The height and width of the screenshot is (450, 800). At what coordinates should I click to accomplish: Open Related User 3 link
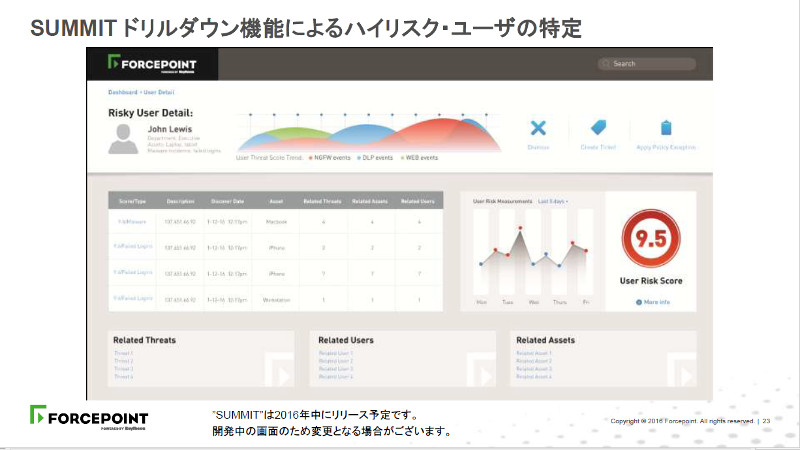(x=336, y=368)
